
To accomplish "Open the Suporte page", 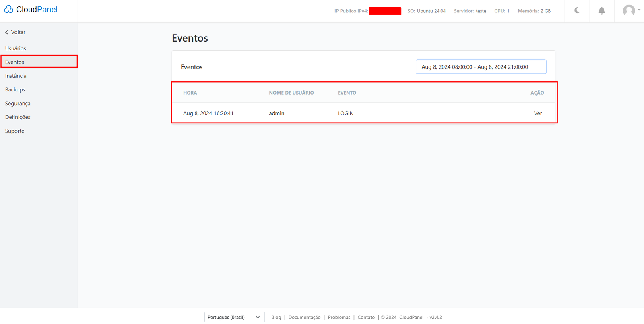I will [15, 131].
